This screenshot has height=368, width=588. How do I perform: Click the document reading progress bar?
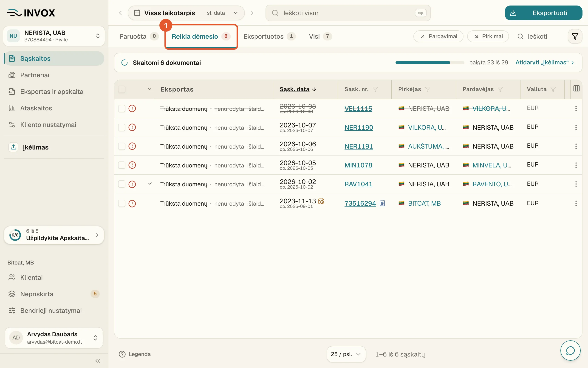pyautogui.click(x=430, y=63)
